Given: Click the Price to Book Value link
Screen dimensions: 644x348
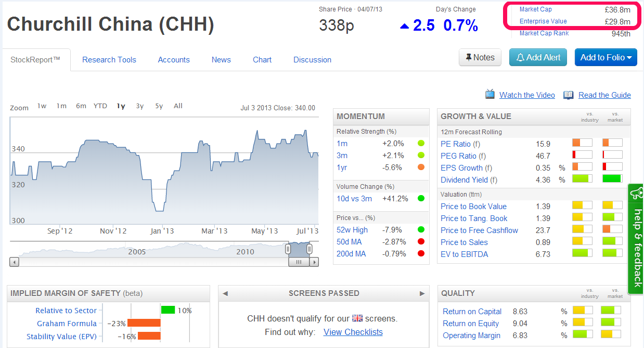Looking at the screenshot, I should pos(473,207).
